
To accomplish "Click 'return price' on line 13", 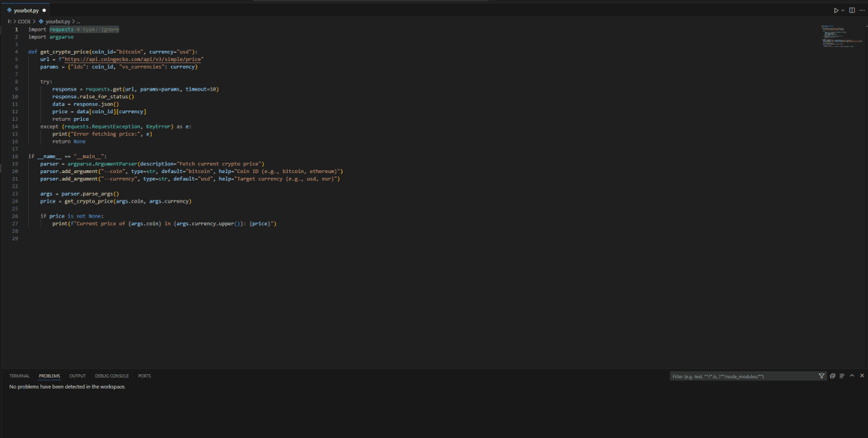I will click(70, 119).
